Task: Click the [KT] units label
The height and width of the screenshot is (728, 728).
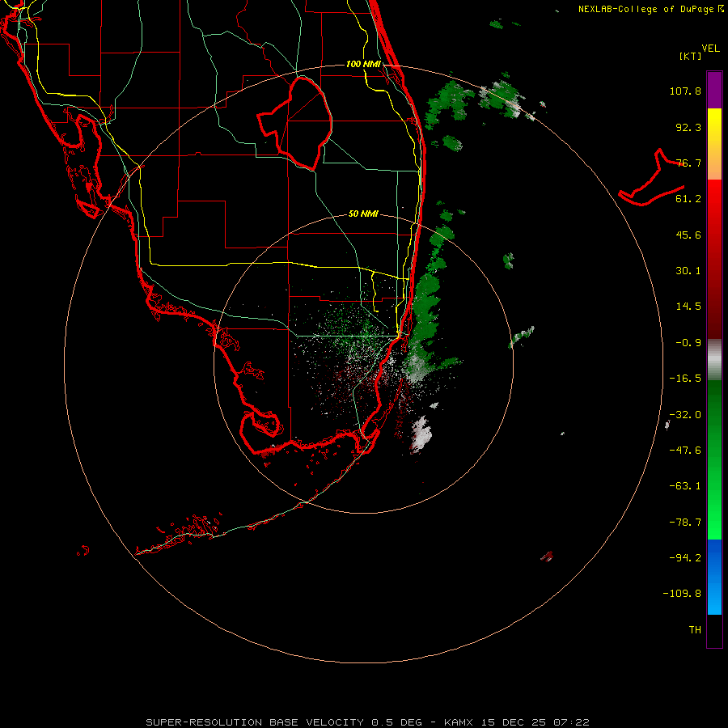Action: 691,56
